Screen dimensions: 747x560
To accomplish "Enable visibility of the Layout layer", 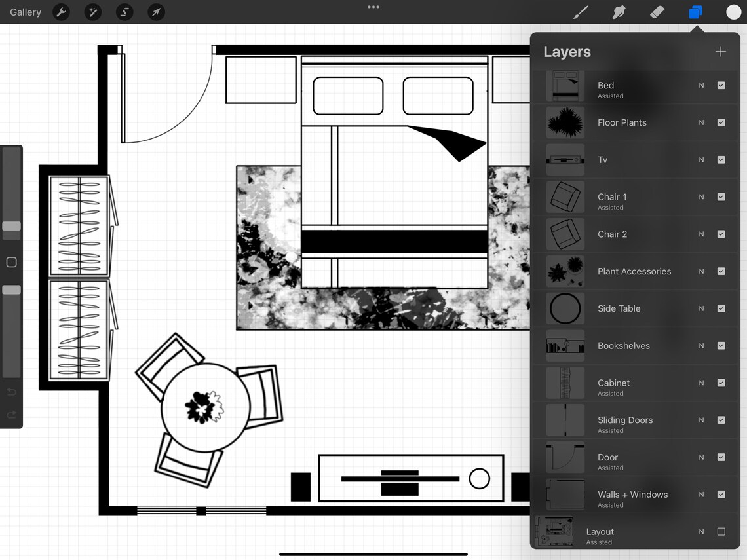I will [721, 531].
